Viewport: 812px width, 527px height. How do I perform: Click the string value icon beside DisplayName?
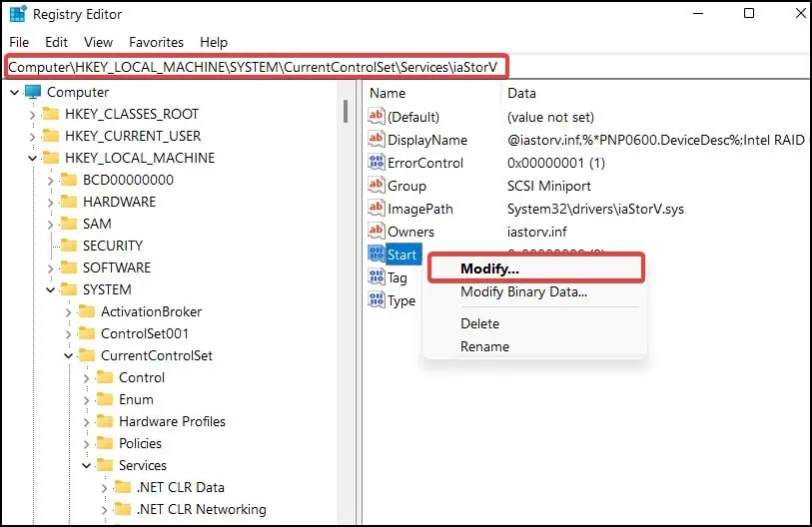pos(377,140)
